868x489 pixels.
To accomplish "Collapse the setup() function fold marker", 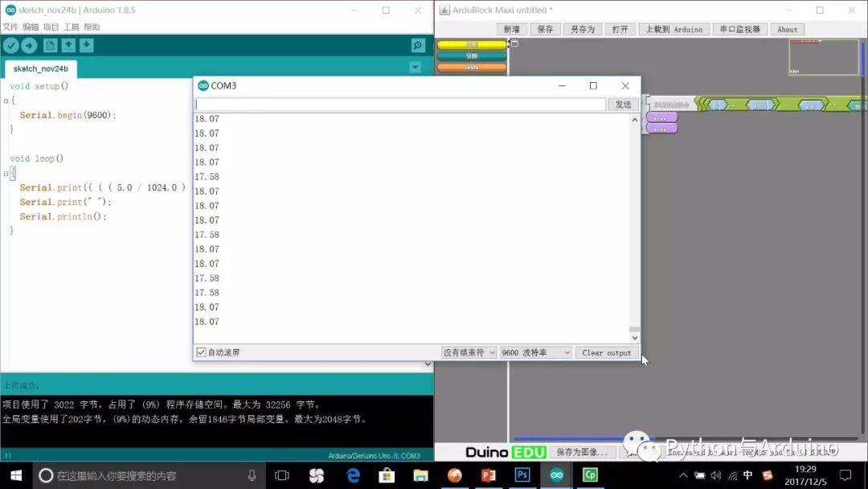I will [x=6, y=101].
